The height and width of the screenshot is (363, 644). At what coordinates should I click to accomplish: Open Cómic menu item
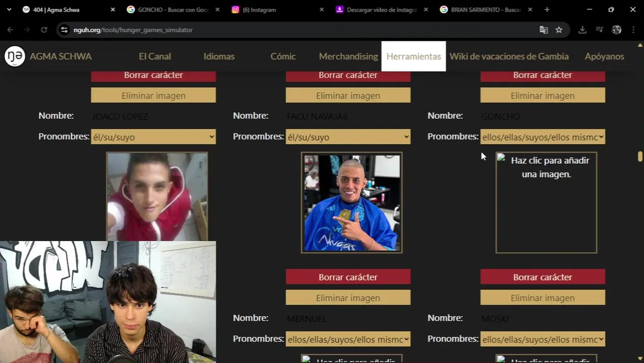coord(283,56)
